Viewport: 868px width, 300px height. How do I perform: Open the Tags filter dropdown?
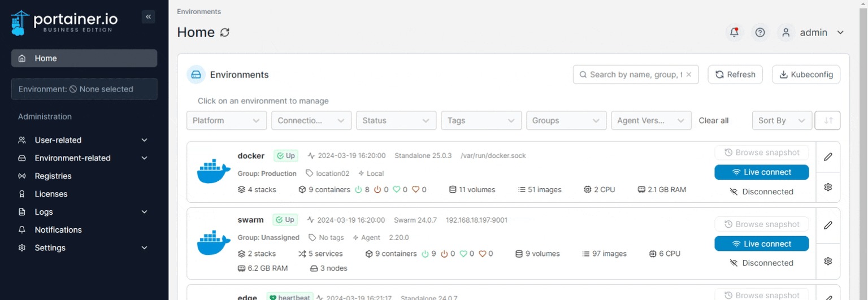(x=481, y=120)
